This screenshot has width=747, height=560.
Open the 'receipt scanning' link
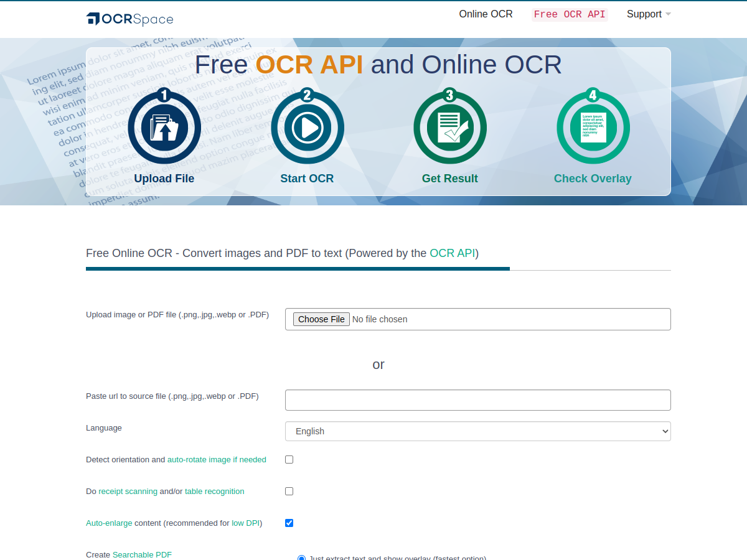(128, 492)
